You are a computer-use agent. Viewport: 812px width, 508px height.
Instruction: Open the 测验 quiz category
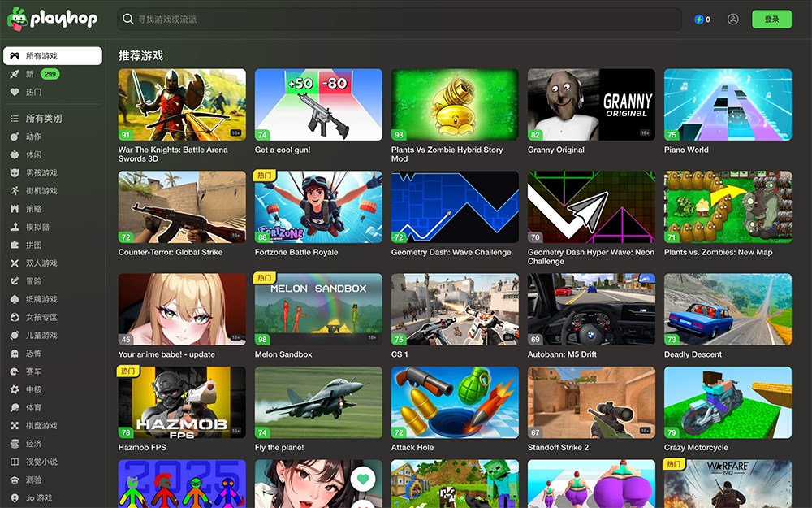click(x=33, y=480)
